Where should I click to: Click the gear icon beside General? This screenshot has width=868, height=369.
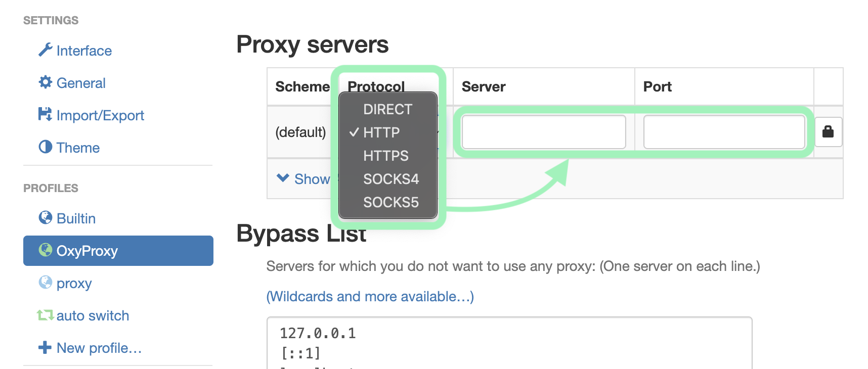[x=45, y=82]
